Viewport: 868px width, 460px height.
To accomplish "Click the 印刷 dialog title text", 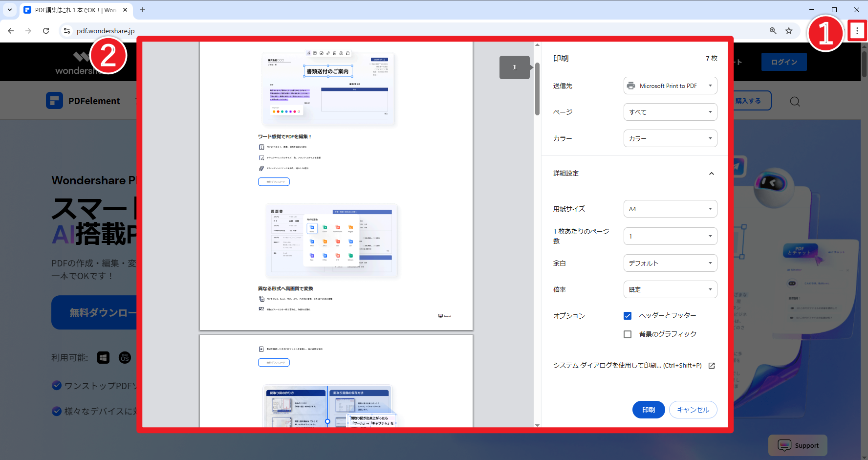I will [x=561, y=58].
